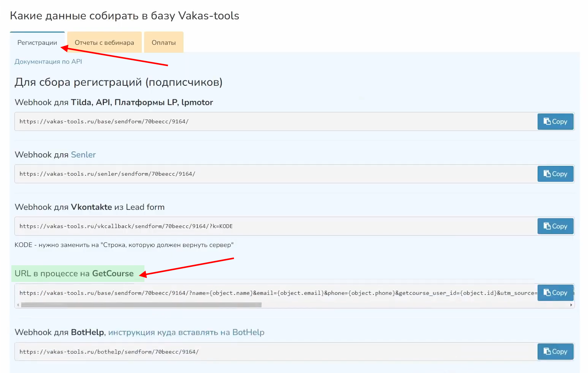Open the Документация по API link
588x373 pixels.
pyautogui.click(x=48, y=62)
